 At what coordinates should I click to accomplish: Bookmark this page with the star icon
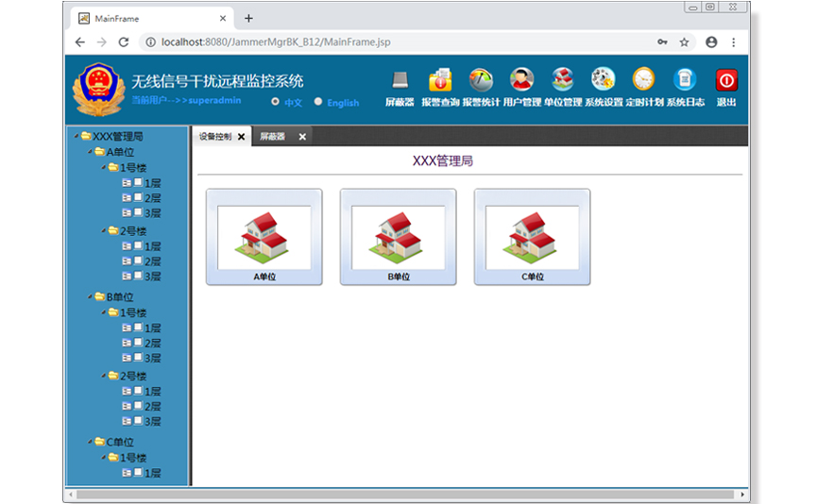coord(684,42)
